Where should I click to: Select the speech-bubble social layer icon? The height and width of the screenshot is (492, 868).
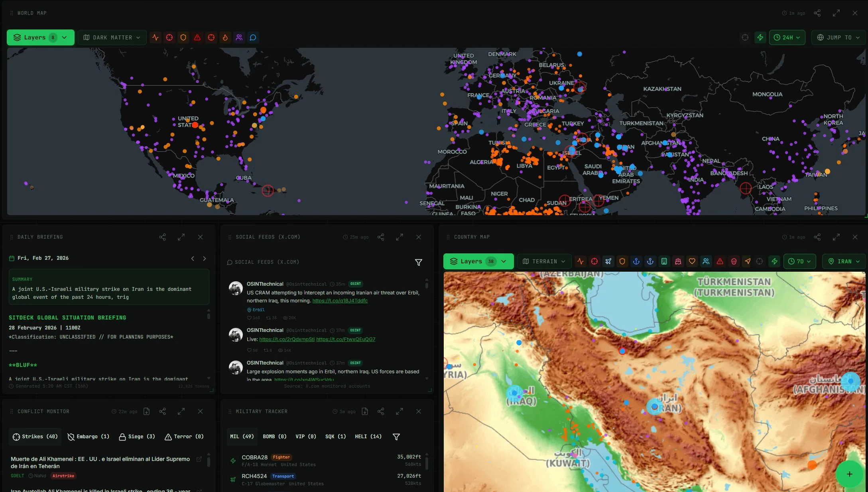(x=252, y=37)
